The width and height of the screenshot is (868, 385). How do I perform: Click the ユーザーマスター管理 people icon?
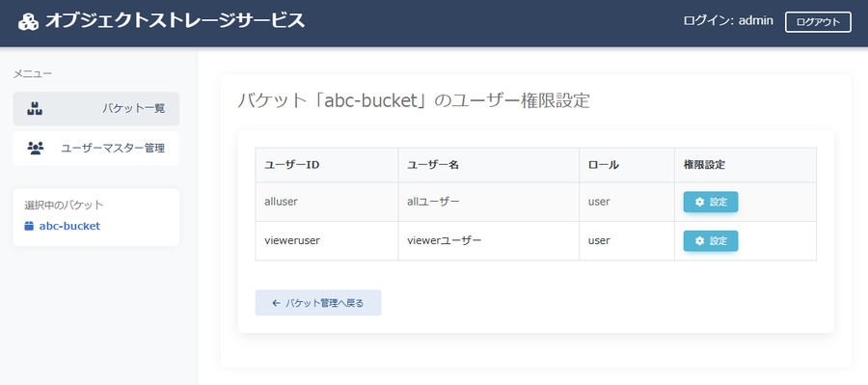click(x=35, y=148)
